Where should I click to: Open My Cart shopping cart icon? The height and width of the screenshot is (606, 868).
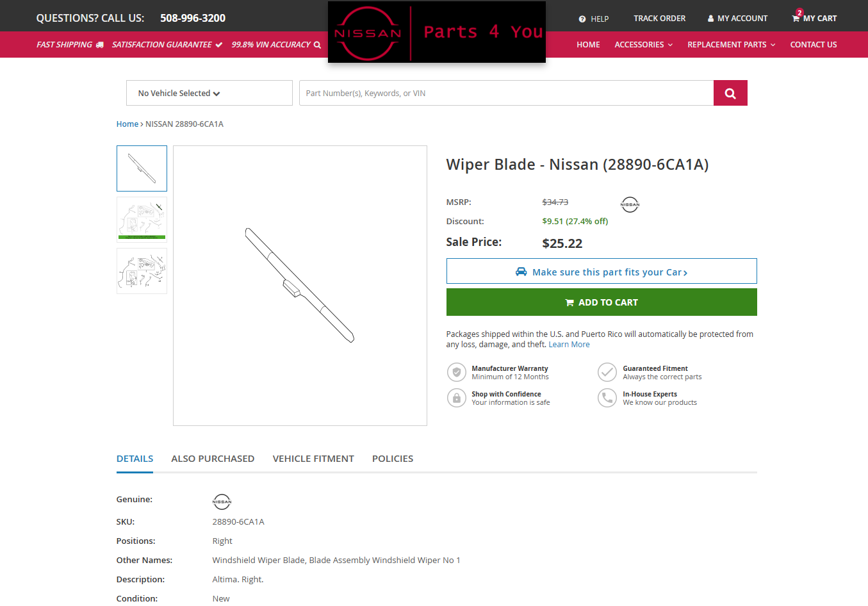(x=796, y=19)
